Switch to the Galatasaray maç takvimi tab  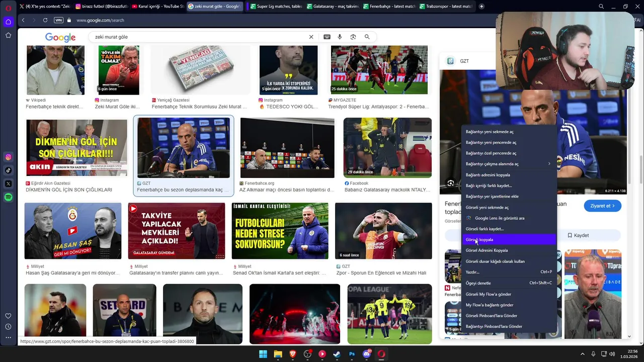tap(332, 7)
